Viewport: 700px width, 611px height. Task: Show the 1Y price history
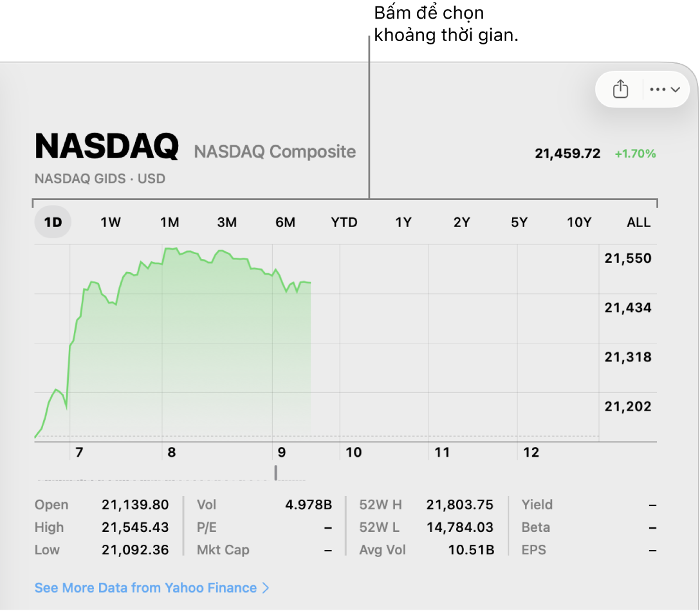tap(403, 223)
